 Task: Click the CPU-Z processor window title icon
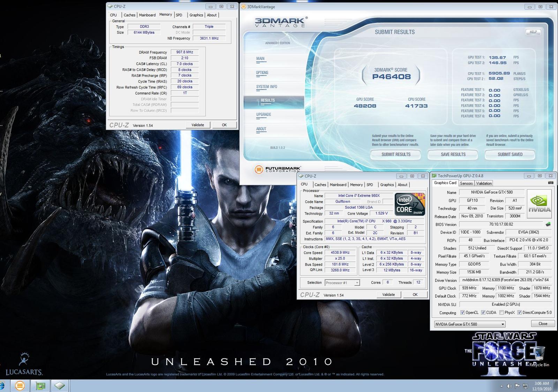coord(301,176)
